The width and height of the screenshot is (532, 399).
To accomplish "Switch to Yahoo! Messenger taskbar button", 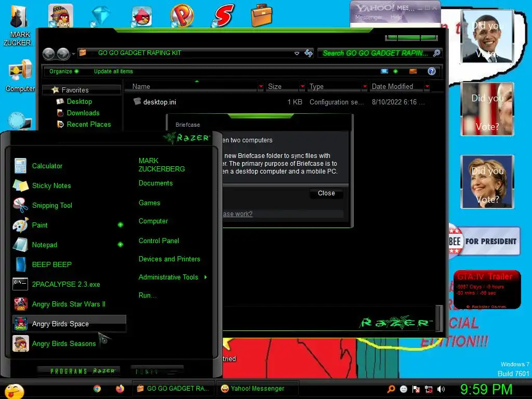I will tap(257, 389).
